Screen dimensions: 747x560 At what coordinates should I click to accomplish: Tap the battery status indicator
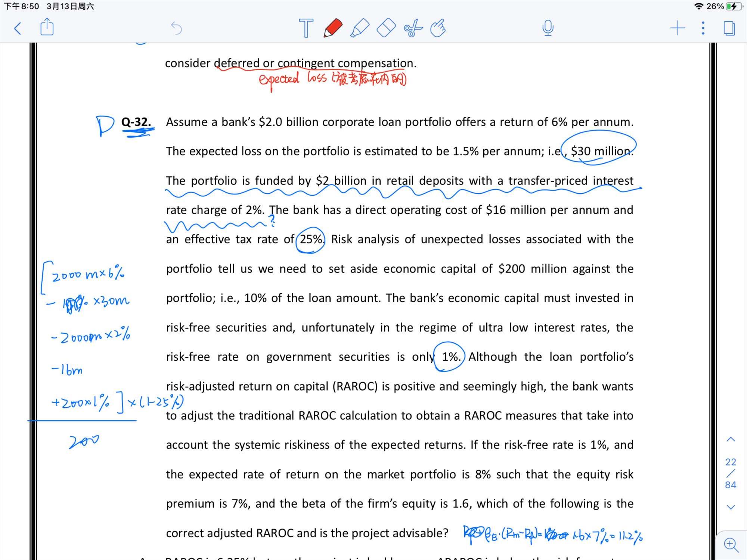[x=734, y=6]
